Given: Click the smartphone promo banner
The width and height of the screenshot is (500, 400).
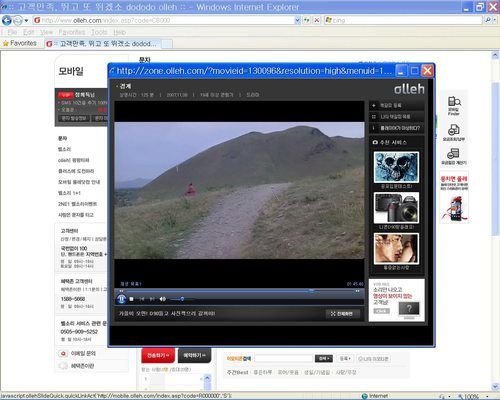Looking at the screenshot, I should pos(454,197).
